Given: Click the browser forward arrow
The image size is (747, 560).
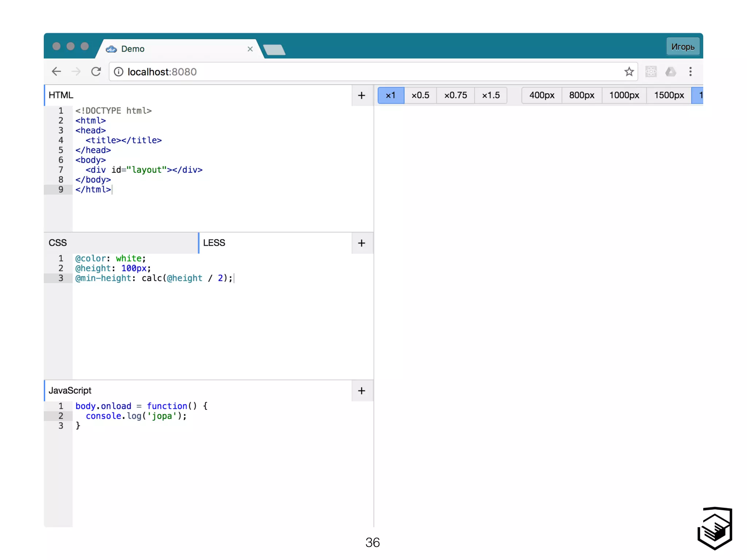Looking at the screenshot, I should (x=76, y=71).
